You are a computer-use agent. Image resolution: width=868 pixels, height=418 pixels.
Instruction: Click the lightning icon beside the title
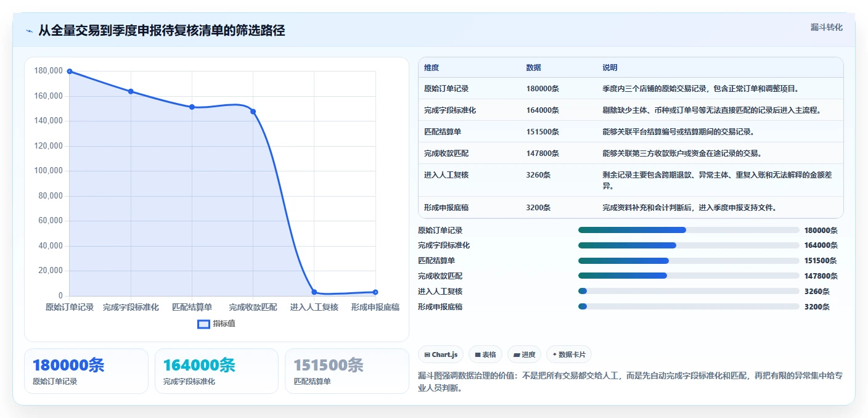(x=29, y=31)
